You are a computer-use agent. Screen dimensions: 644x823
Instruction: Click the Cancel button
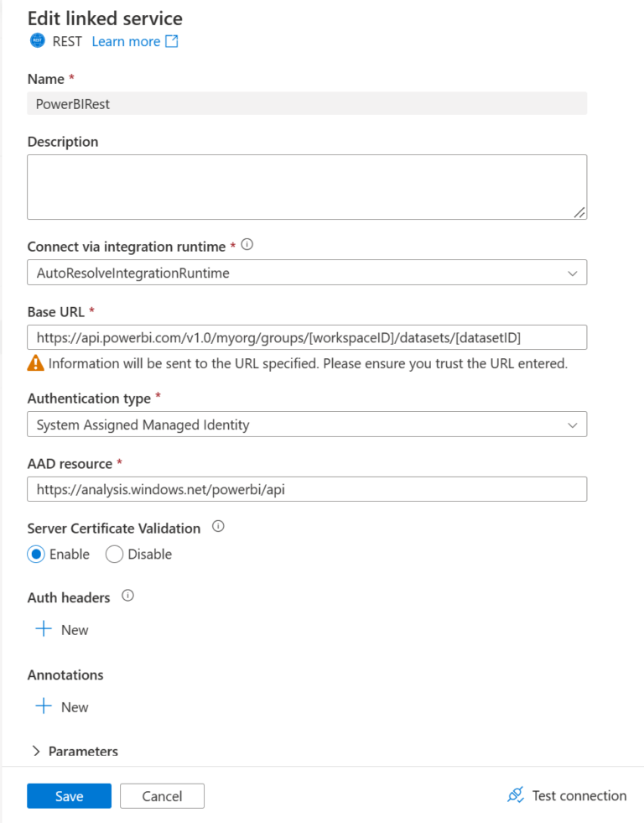pyautogui.click(x=162, y=795)
